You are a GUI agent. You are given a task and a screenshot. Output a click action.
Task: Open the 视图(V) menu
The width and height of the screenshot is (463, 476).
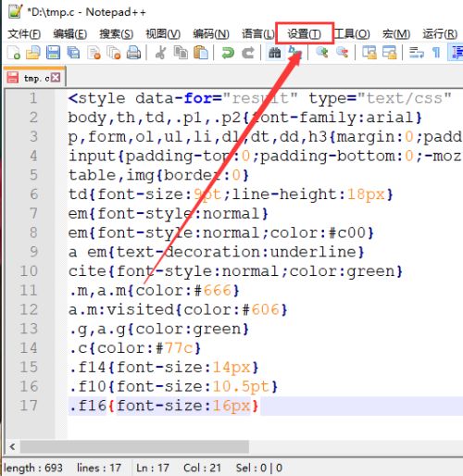(163, 34)
